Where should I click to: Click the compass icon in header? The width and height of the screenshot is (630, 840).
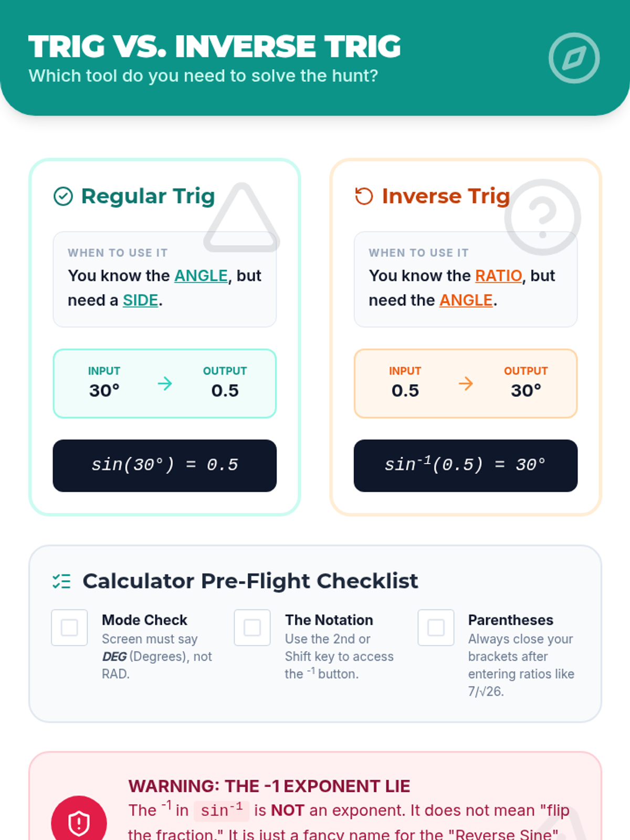click(x=574, y=58)
